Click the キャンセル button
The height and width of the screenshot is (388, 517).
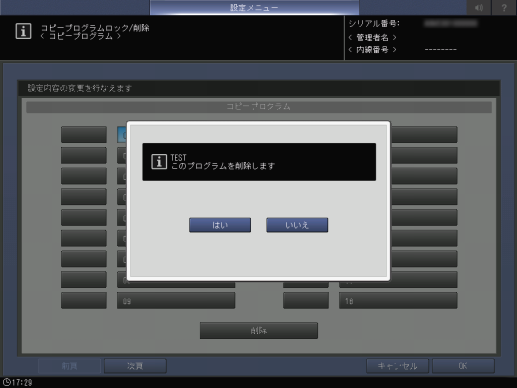[397, 366]
